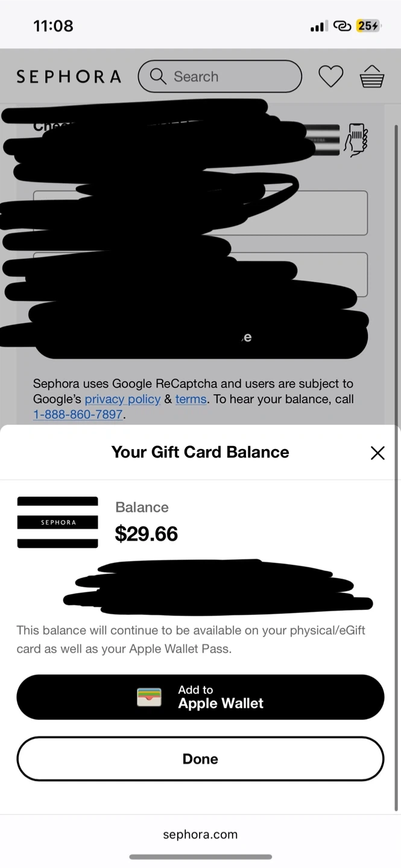Image resolution: width=401 pixels, height=868 pixels.
Task: Close the Gift Card Balance sheet
Action: [377, 453]
